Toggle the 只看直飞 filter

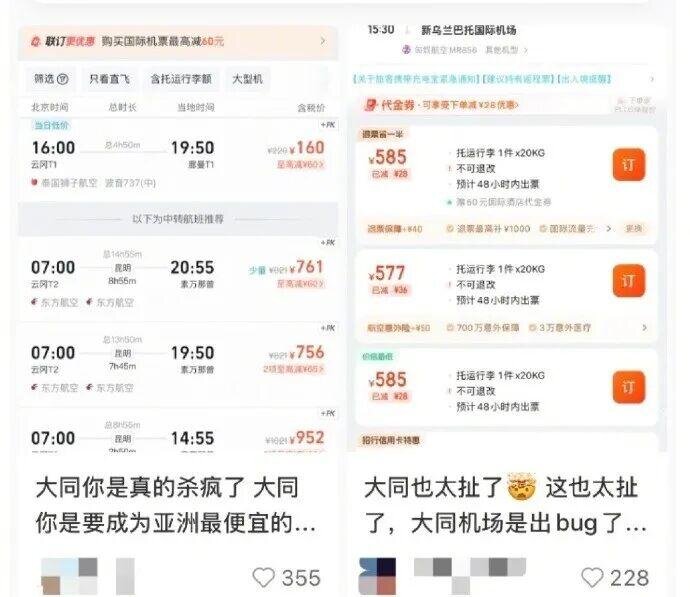[x=109, y=79]
